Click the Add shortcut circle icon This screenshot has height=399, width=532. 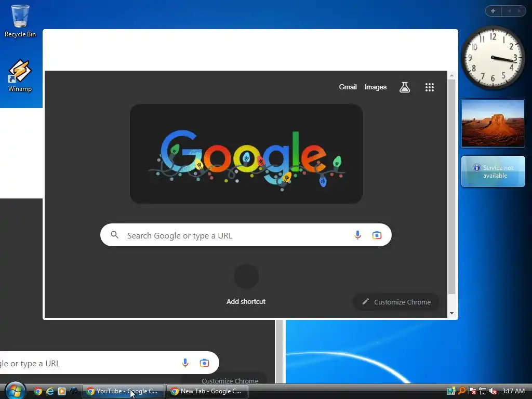[246, 276]
